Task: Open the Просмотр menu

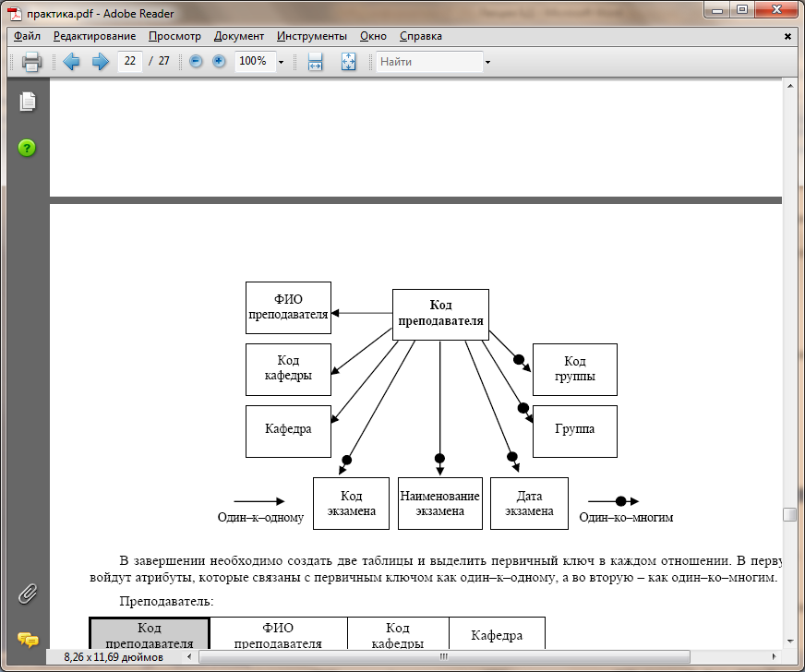Action: pyautogui.click(x=174, y=36)
